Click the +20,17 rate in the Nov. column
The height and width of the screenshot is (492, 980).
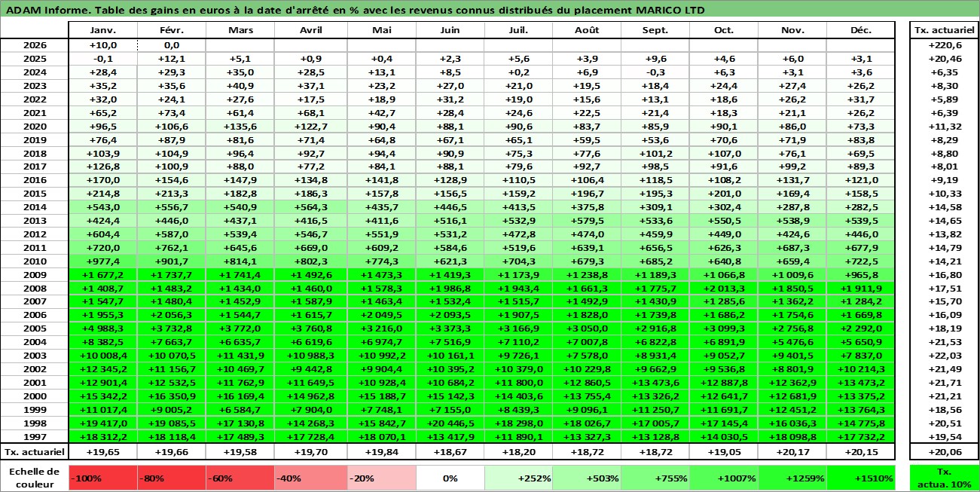click(x=792, y=452)
